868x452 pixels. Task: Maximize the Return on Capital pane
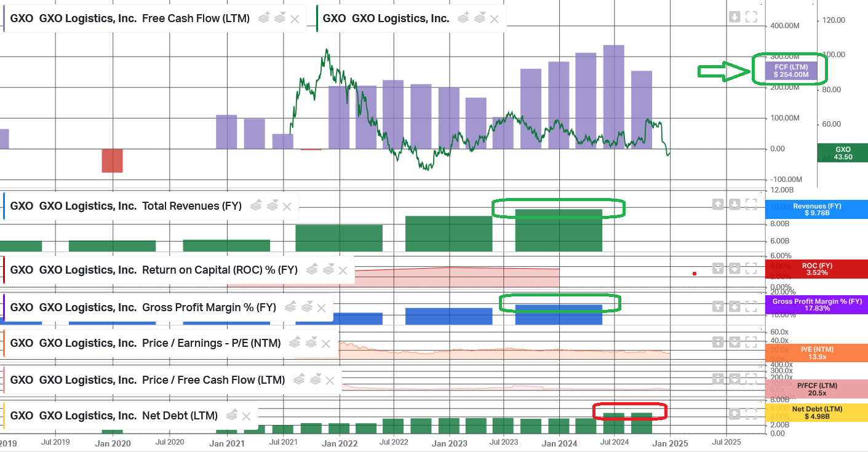pos(751,268)
